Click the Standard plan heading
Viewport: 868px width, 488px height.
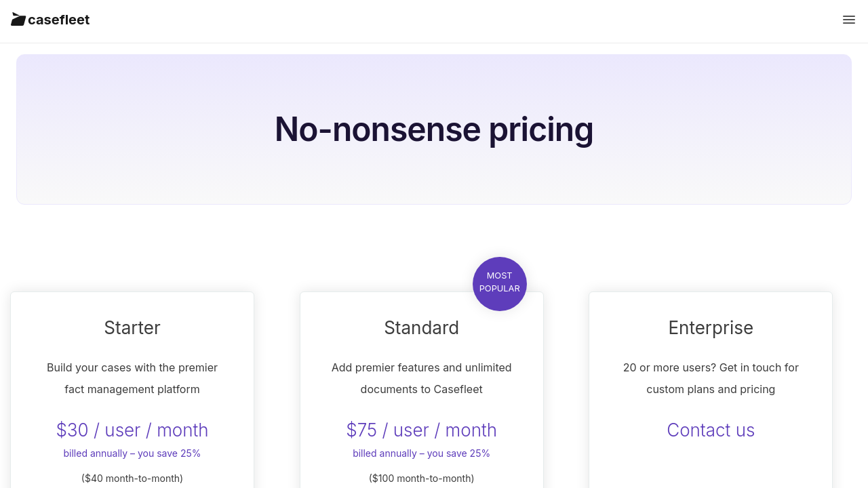click(421, 327)
